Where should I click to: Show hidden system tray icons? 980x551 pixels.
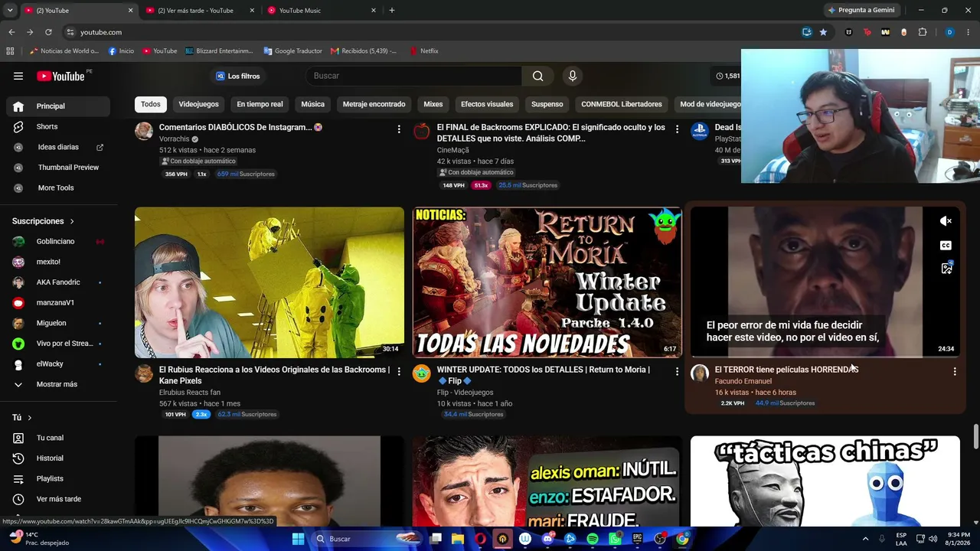865,539
